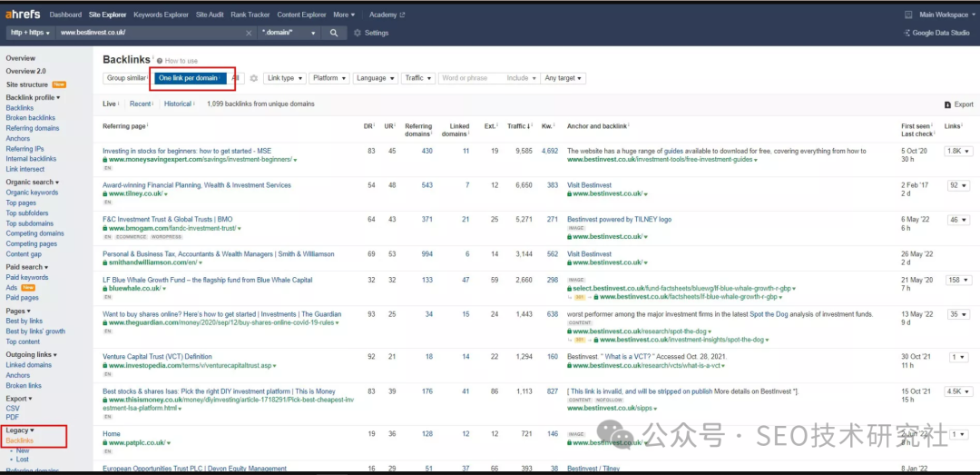980x475 pixels.
Task: Click the filter gear icon beside All
Action: coord(254,78)
